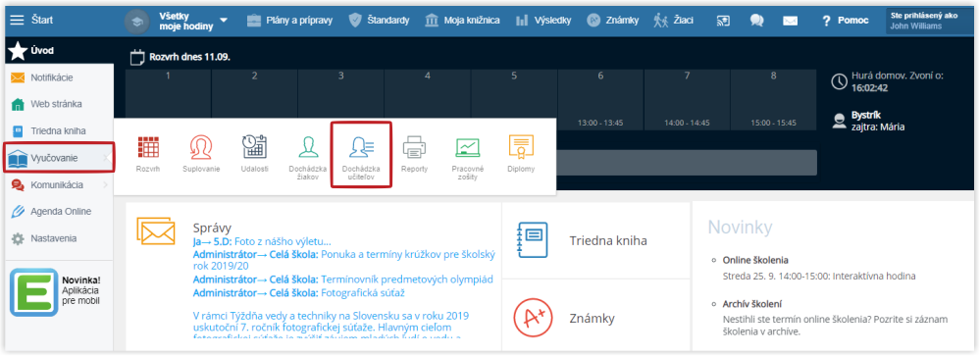Open Správy messages envelope icon
This screenshot has width=980, height=356.
pyautogui.click(x=156, y=230)
